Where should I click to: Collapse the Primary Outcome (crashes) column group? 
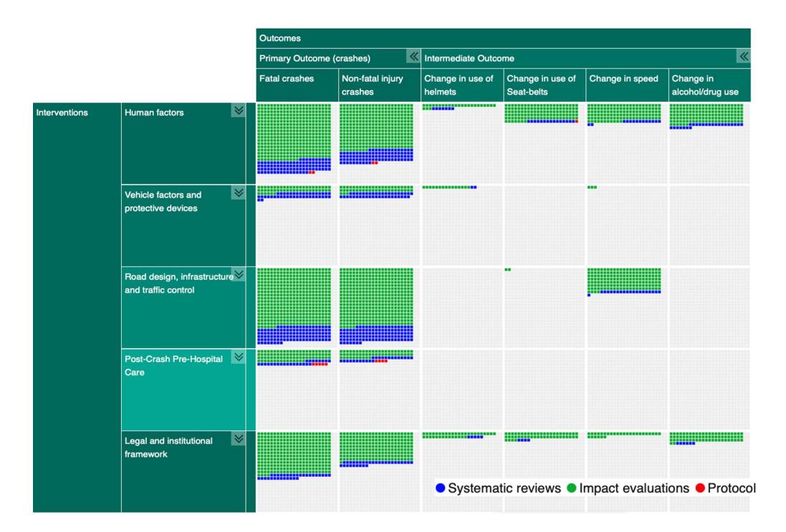413,57
